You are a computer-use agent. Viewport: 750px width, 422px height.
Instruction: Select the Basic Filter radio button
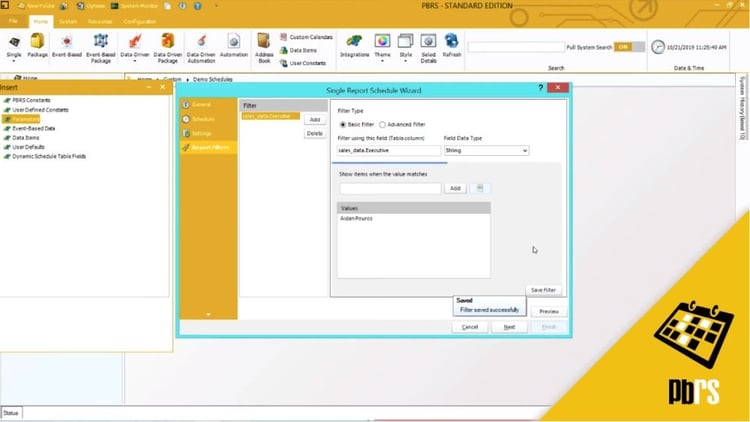click(342, 124)
